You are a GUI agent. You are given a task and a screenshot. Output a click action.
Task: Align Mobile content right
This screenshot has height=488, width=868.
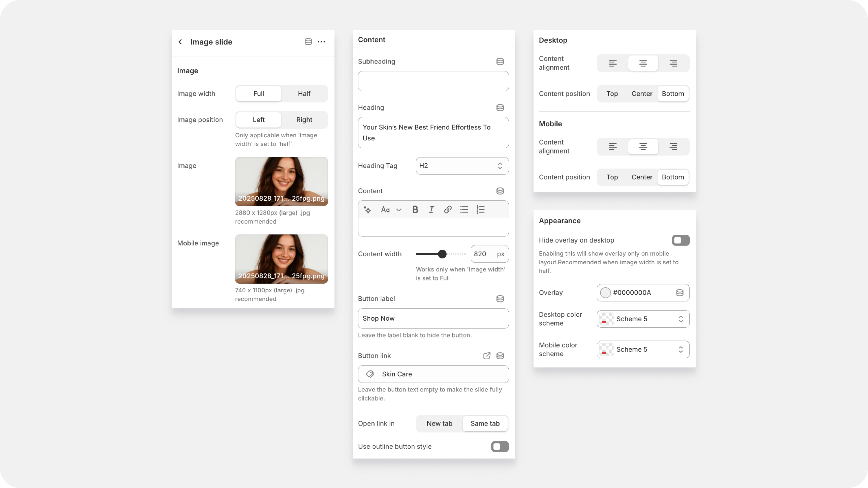click(673, 147)
